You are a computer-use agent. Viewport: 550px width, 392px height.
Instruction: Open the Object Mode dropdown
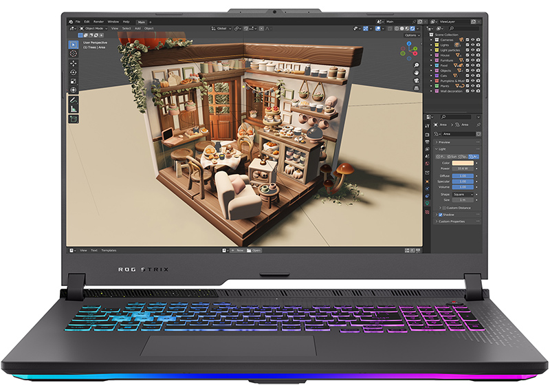coord(93,28)
